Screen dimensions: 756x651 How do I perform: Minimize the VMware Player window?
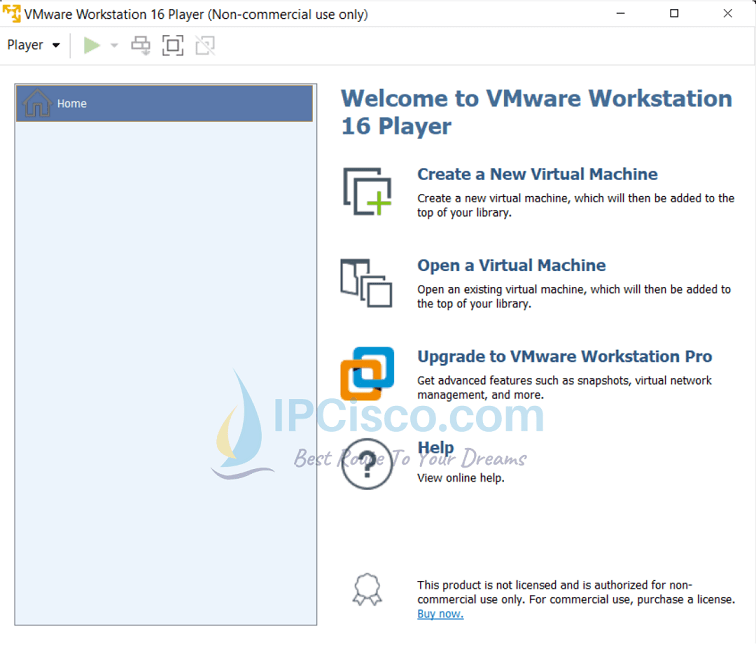[x=621, y=14]
